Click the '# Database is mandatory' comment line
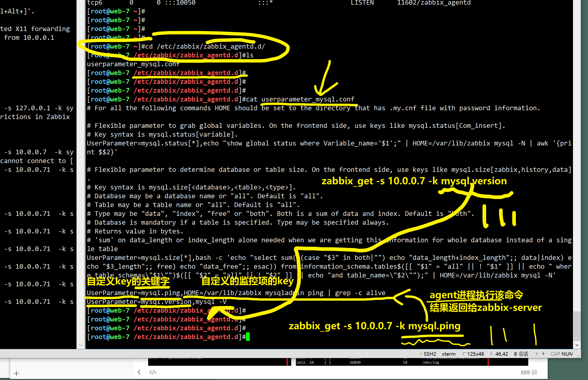Screen dimensions: 588x380 coord(238,222)
